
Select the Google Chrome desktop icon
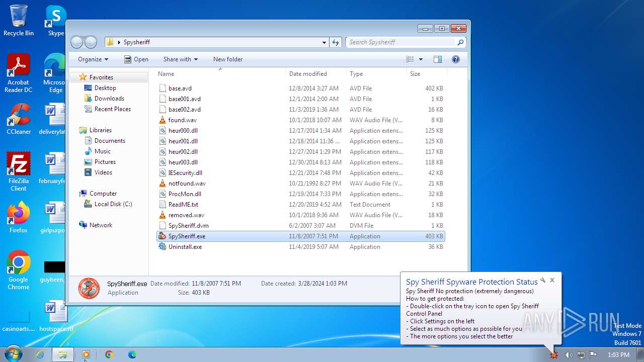[x=19, y=270]
